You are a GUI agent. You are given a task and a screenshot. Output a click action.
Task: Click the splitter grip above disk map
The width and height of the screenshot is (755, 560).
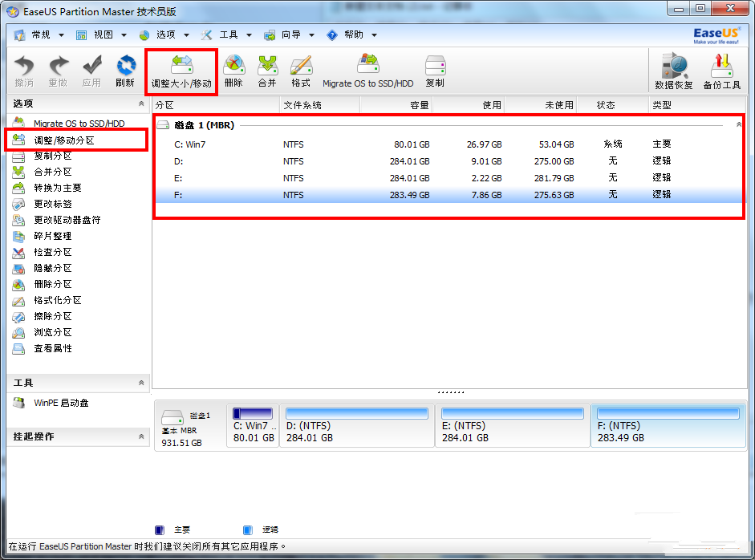click(x=451, y=392)
